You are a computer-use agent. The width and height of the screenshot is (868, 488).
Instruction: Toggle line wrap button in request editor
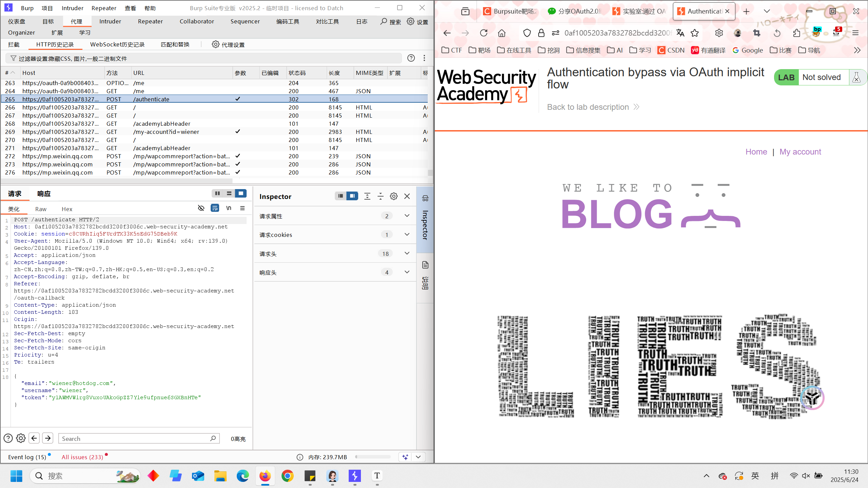tap(215, 208)
